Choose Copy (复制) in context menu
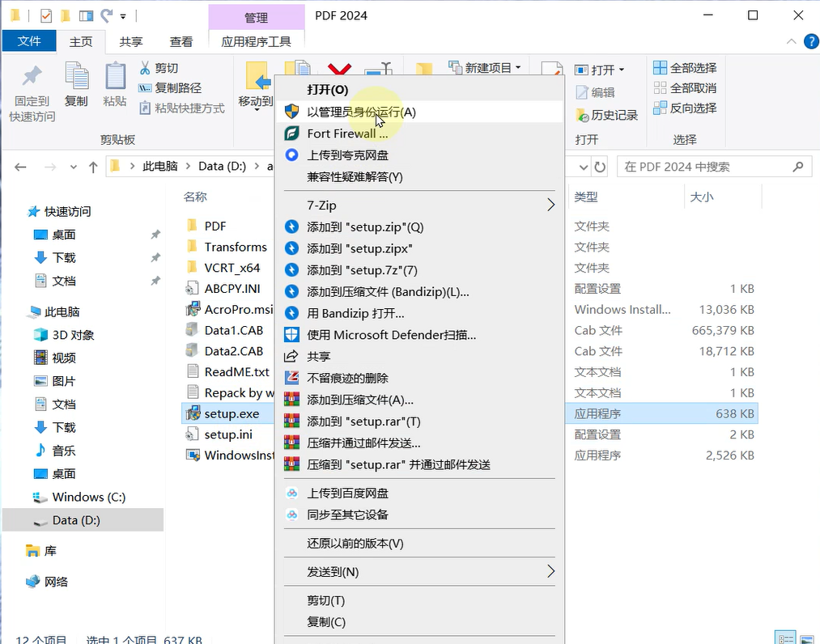This screenshot has width=820, height=644. (x=418, y=622)
